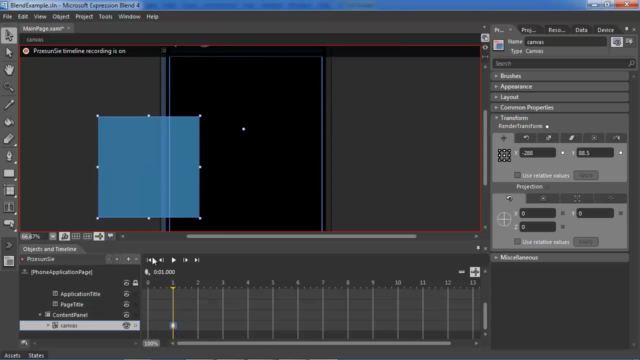Toggle timeline recording indicator off

(26, 51)
